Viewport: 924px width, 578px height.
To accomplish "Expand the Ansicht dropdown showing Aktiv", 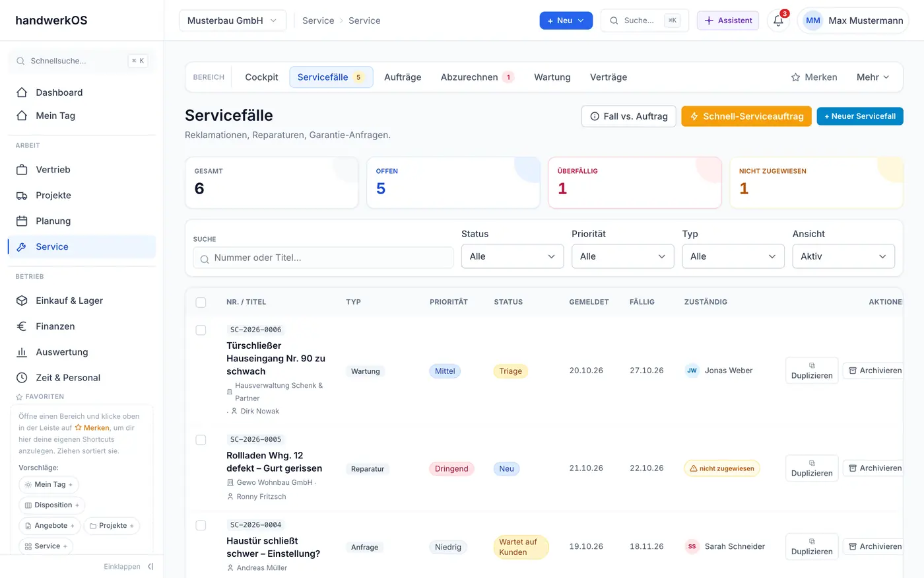I will click(x=843, y=256).
